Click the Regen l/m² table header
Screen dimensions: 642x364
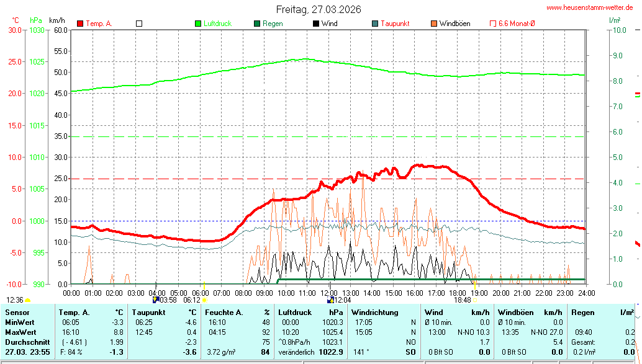point(600,313)
